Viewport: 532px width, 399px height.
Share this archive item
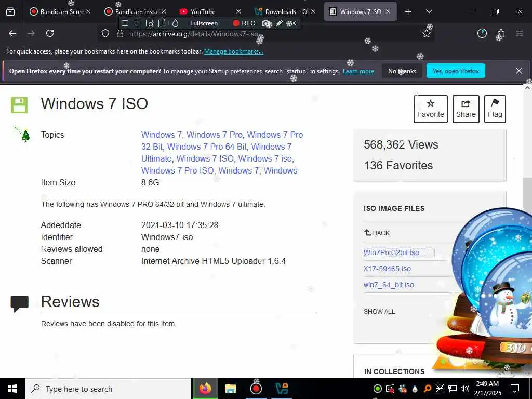pos(466,109)
